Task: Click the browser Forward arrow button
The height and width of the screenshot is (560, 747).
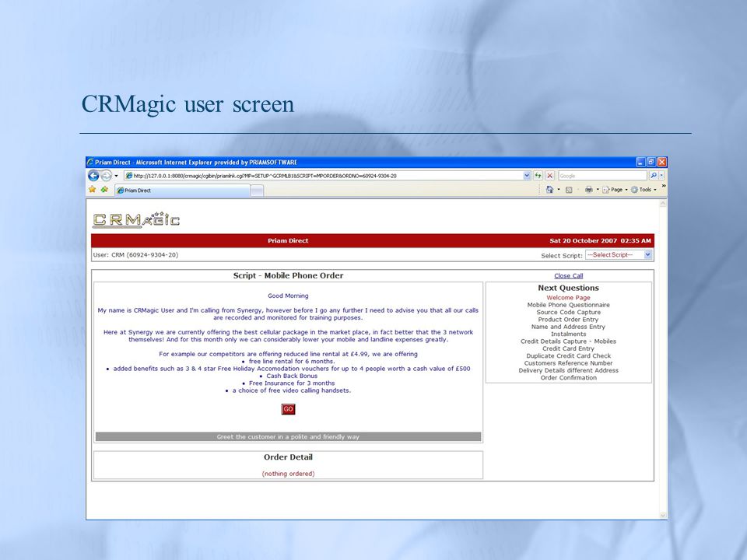Action: click(x=107, y=176)
